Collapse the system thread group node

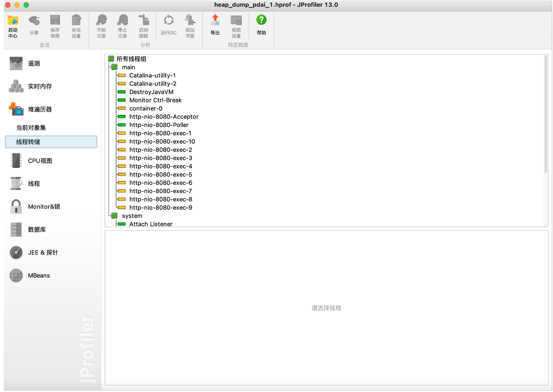pos(114,216)
